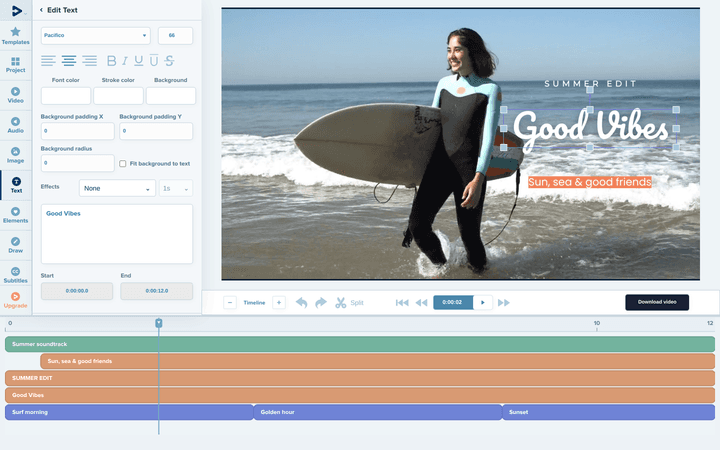Click the Background radius field

point(77,163)
